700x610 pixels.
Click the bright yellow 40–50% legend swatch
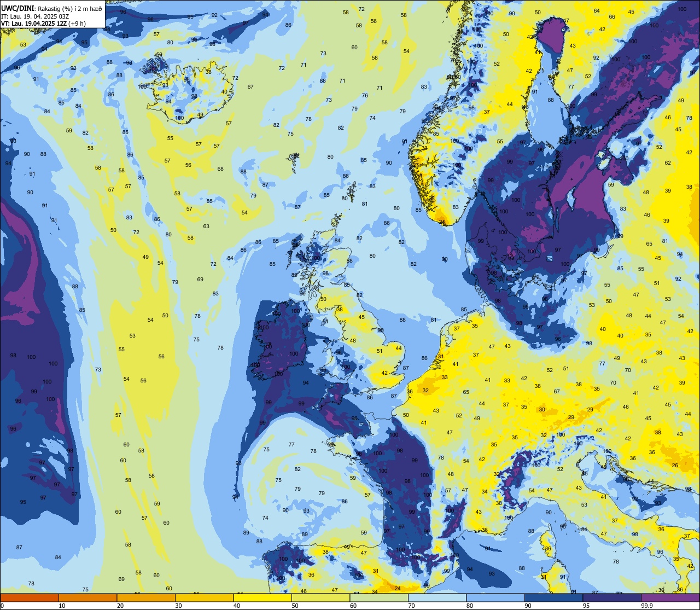(262, 598)
